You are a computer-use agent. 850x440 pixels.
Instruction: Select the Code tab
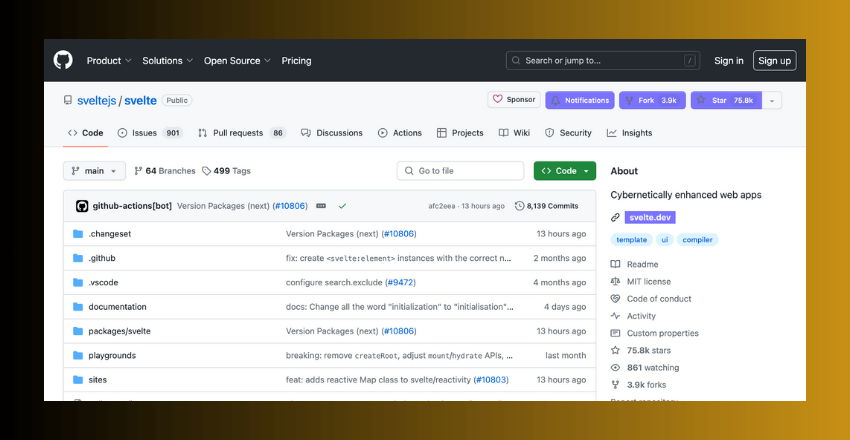click(x=85, y=133)
